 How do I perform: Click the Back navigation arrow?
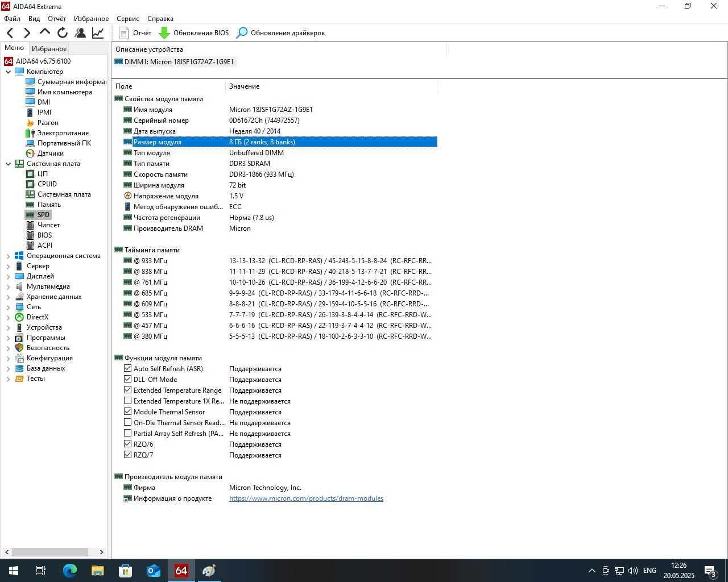coord(10,33)
